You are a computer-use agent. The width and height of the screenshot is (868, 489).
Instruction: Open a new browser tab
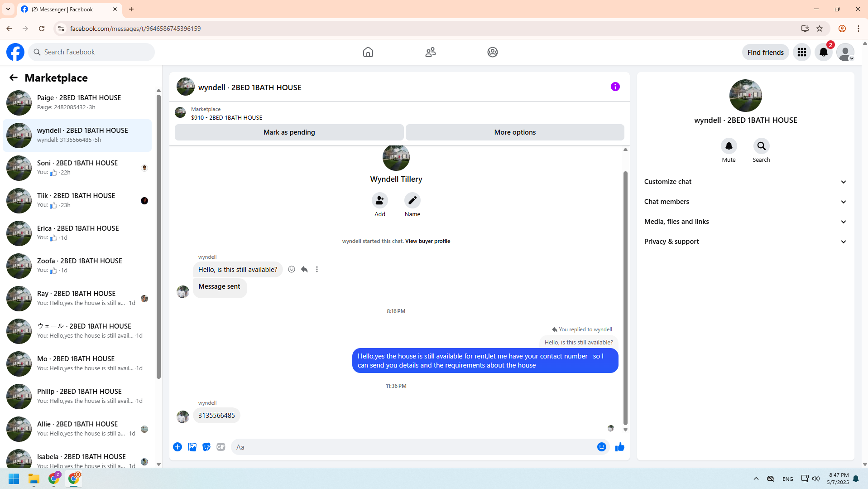tap(131, 9)
